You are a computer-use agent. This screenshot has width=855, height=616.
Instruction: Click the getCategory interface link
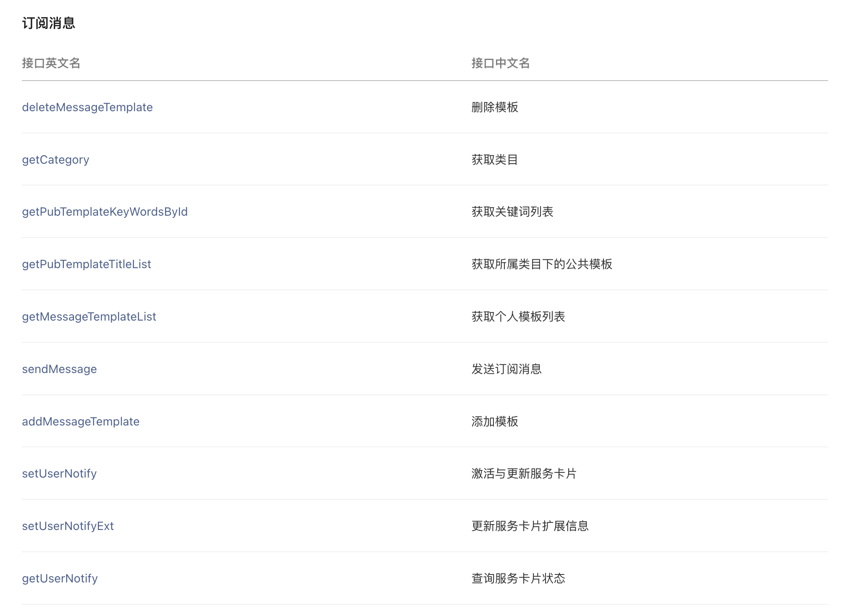click(x=55, y=160)
